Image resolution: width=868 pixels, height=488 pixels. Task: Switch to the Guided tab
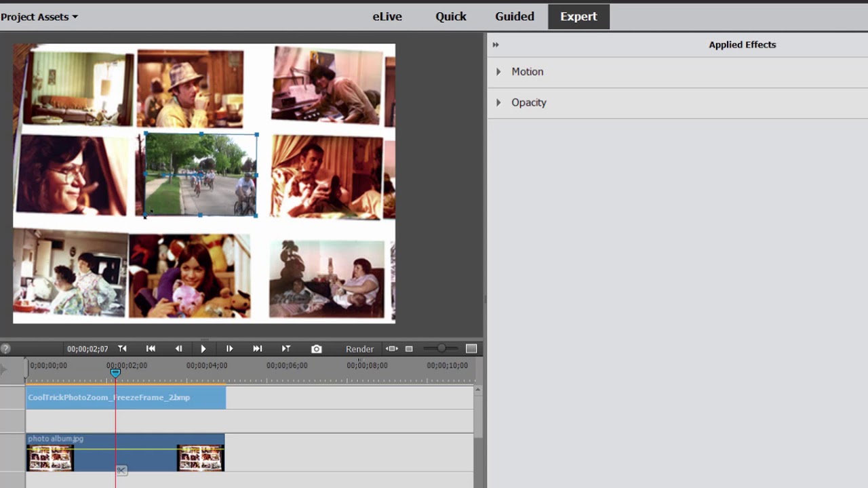(515, 17)
